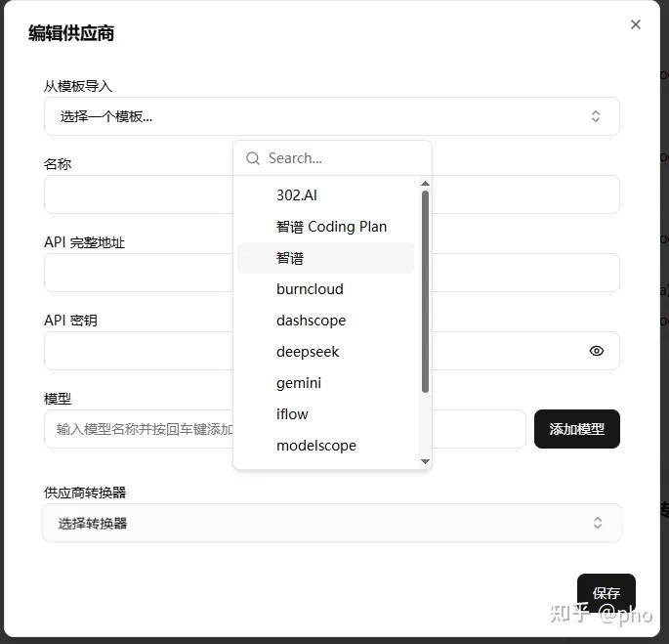The height and width of the screenshot is (644, 669).
Task: Click the chevron arrows on 选择一个模板 selector
Action: [596, 116]
